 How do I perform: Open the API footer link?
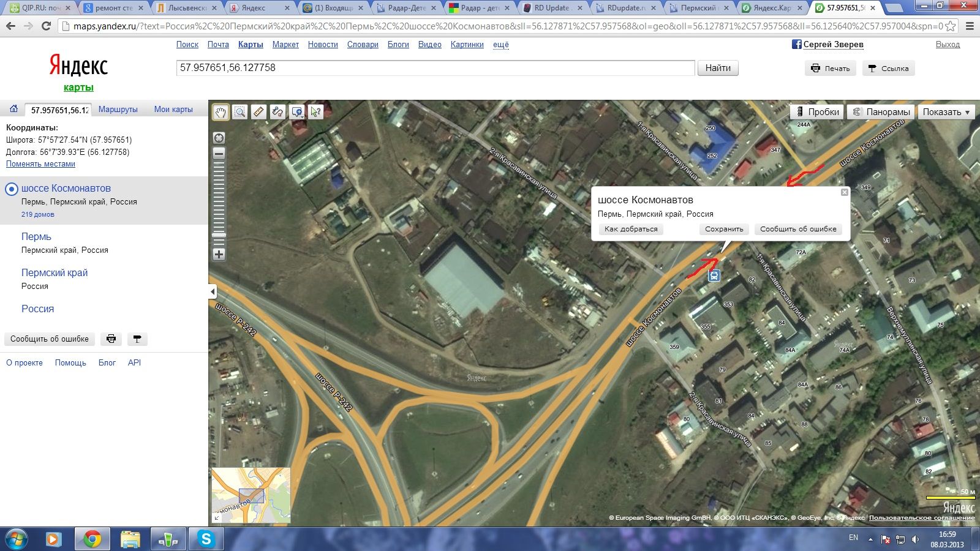134,363
